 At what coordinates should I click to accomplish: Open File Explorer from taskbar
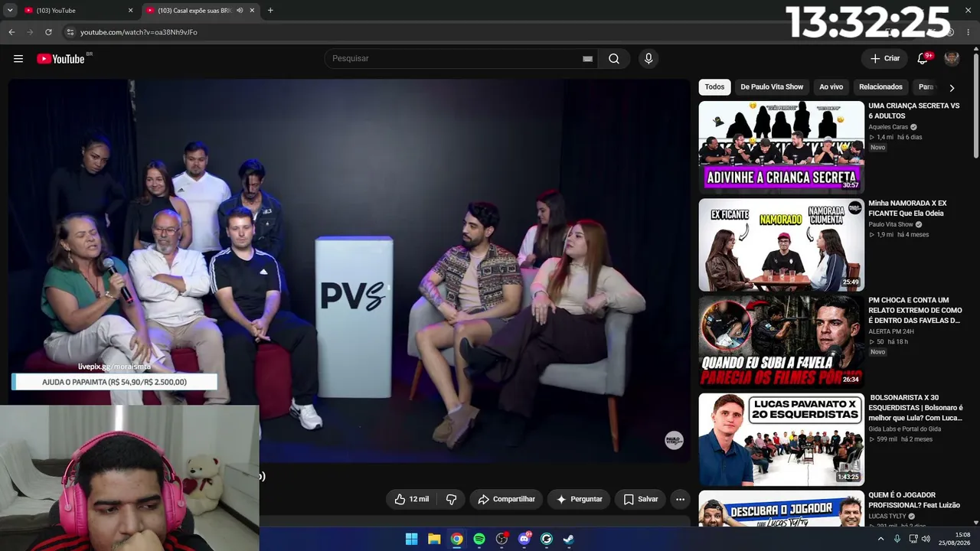pos(434,539)
